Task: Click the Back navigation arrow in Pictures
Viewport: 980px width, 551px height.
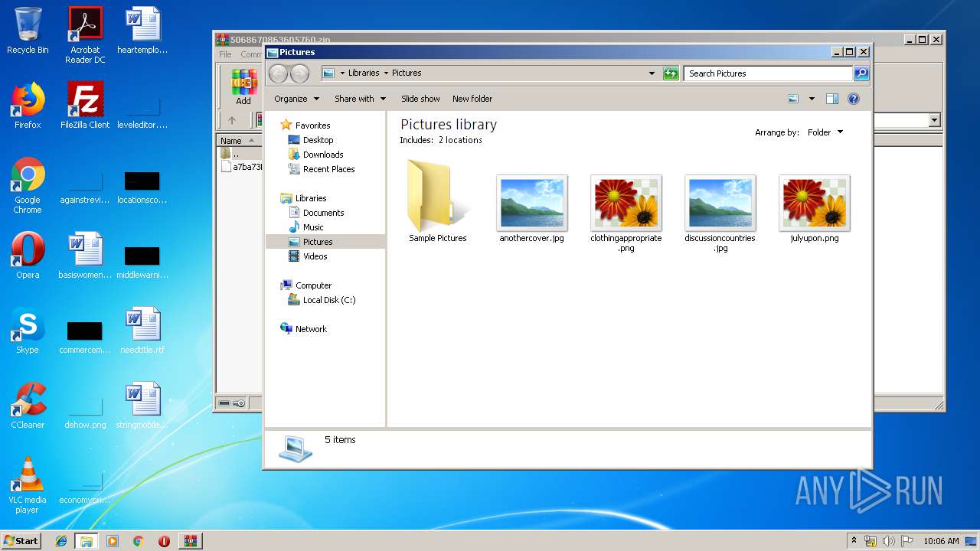Action: (278, 73)
